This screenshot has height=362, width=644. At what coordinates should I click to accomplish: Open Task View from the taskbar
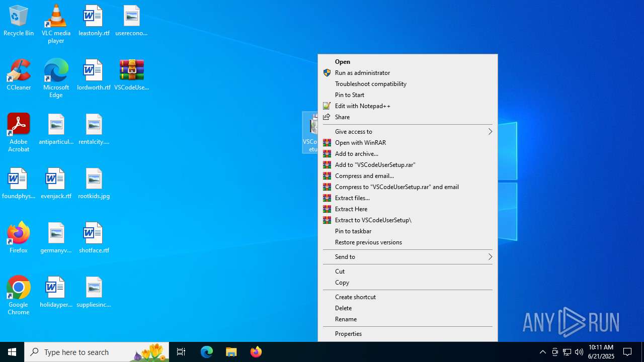[181, 352]
